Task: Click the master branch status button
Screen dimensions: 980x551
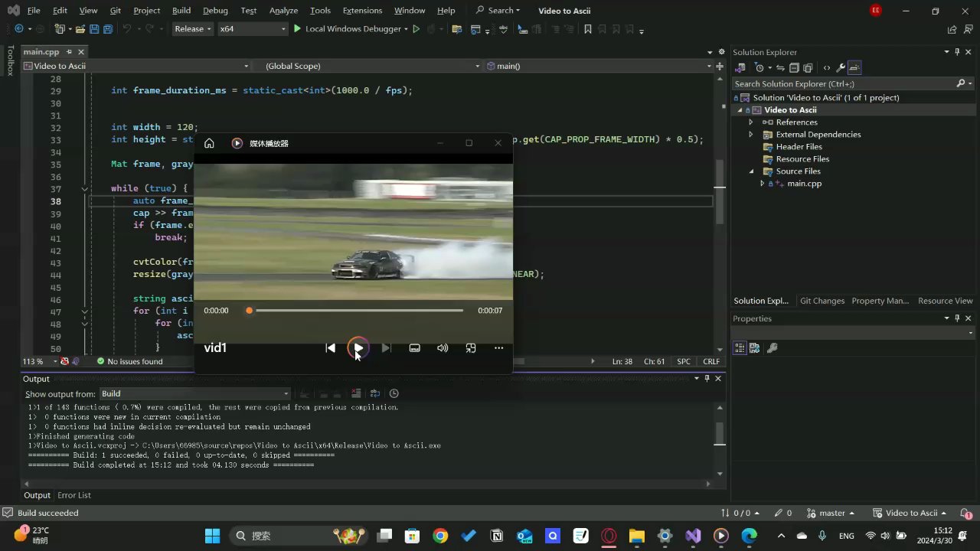Action: (831, 513)
